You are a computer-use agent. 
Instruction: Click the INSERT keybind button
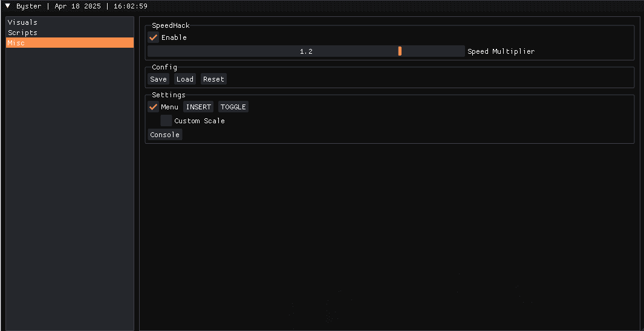(x=198, y=107)
